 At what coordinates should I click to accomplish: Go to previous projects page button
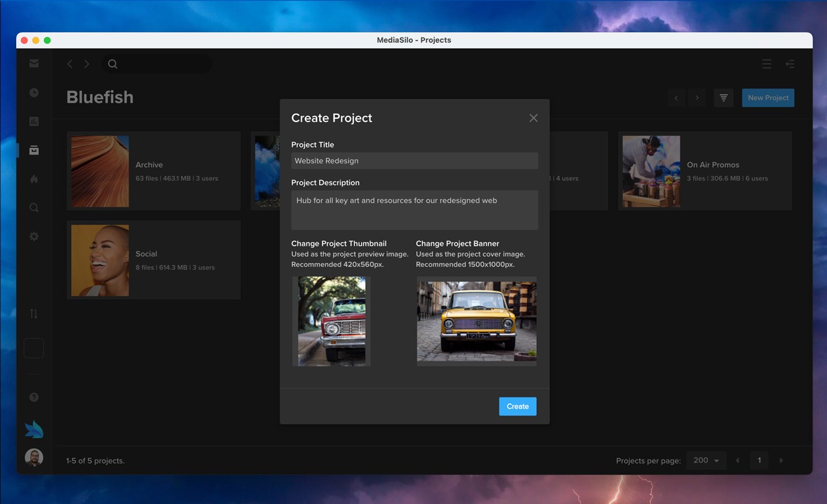click(676, 98)
